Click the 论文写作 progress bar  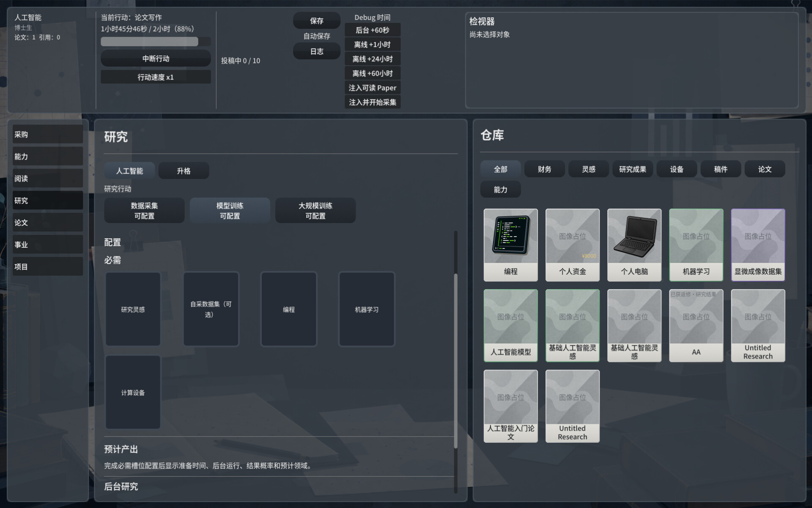pos(156,41)
